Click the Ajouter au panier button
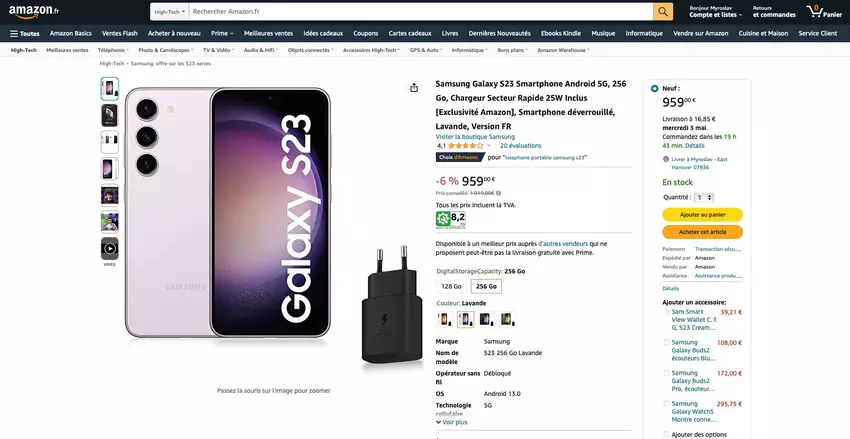The height and width of the screenshot is (439, 850). tap(702, 214)
